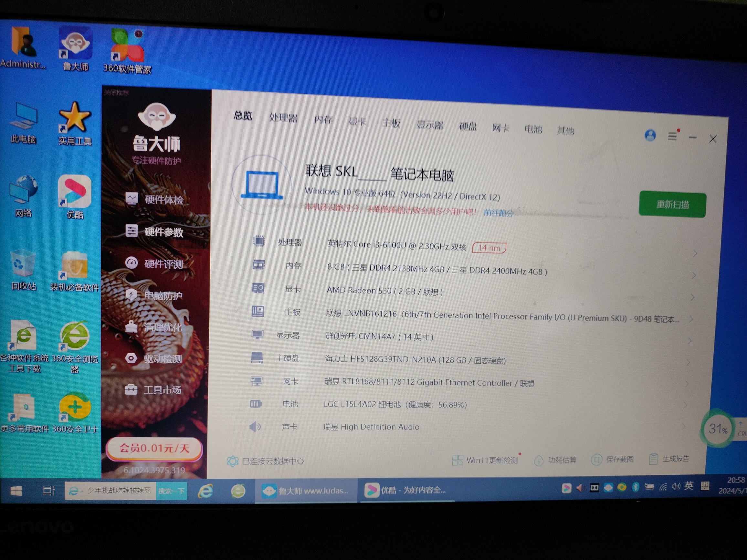The image size is (747, 560).
Task: Open 鲁大师 desktop shortcut icon
Action: [75, 49]
